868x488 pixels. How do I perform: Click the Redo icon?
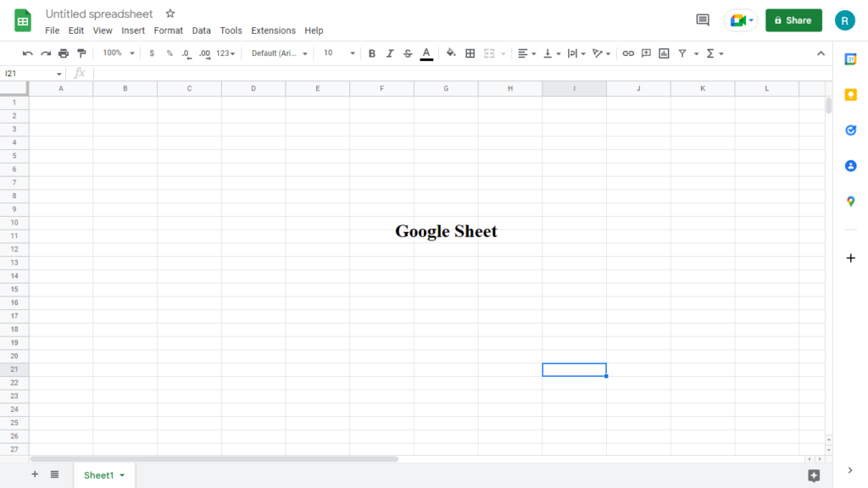point(46,53)
